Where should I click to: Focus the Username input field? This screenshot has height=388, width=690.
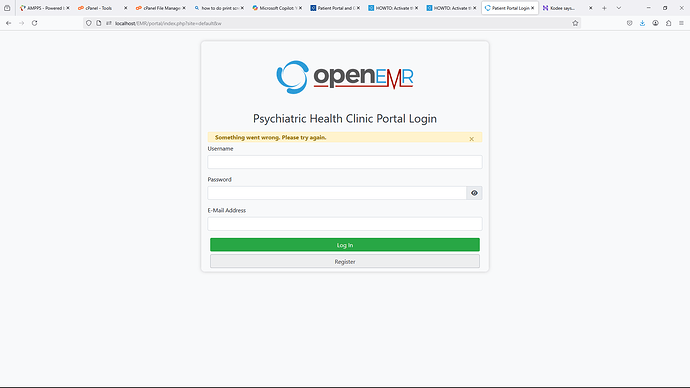tap(345, 162)
